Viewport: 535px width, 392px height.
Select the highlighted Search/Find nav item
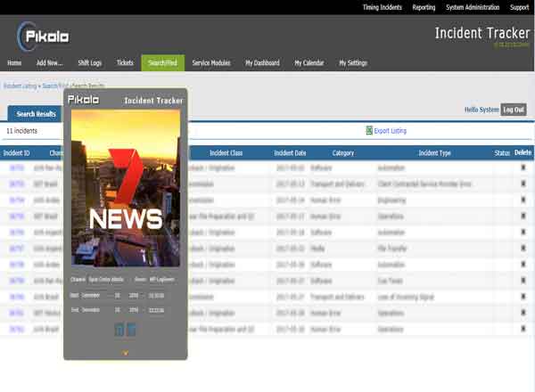tap(163, 62)
